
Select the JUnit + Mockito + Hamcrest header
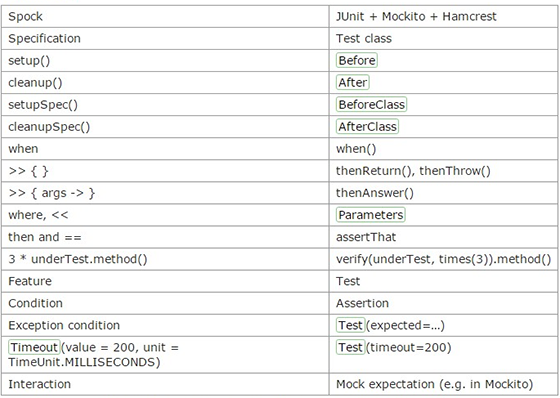pyautogui.click(x=444, y=16)
